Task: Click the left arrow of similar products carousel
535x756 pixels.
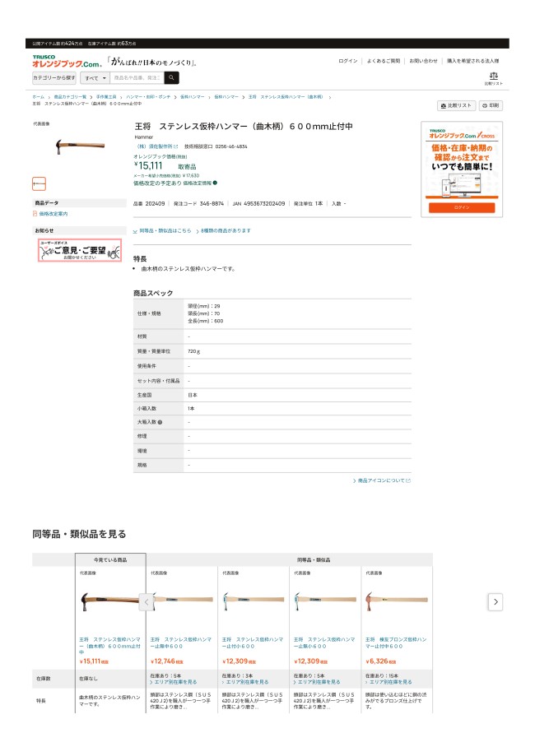Action: [x=147, y=601]
